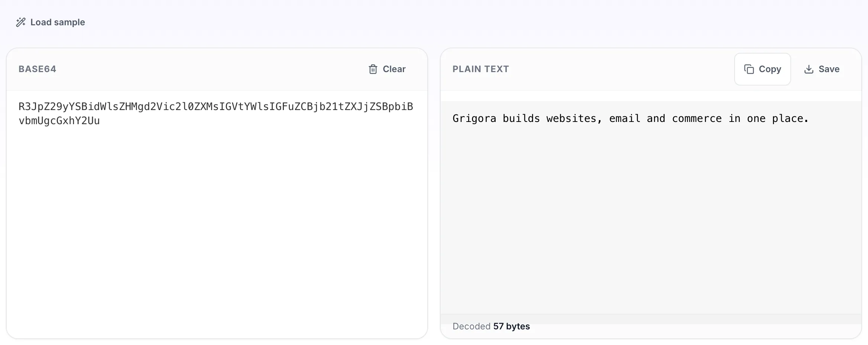Click the Load sample button
The height and width of the screenshot is (345, 868).
pos(51,22)
